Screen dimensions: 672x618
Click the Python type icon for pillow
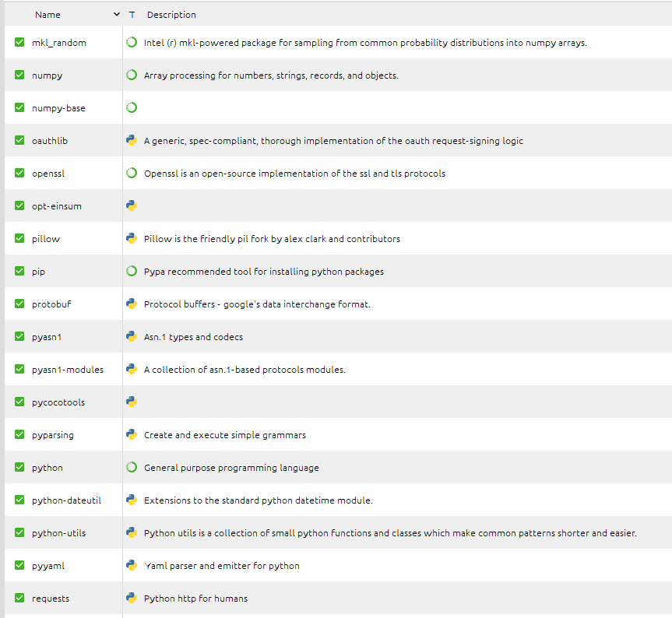pos(132,238)
